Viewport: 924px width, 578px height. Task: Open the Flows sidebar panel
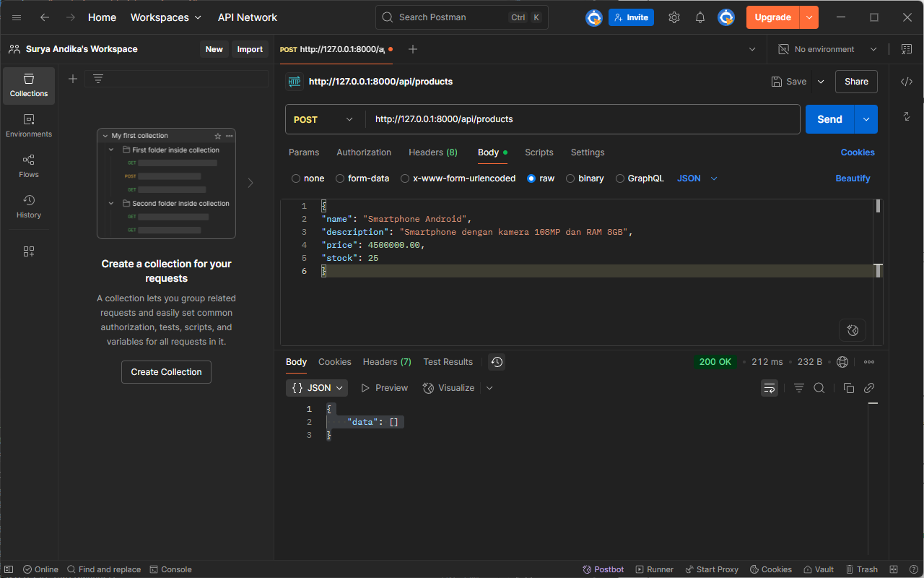pos(29,165)
